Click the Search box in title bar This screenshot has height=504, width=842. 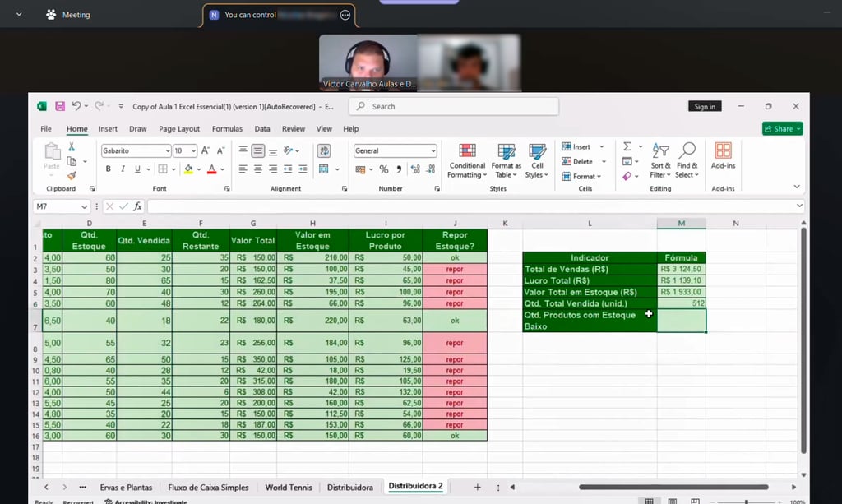coord(454,106)
